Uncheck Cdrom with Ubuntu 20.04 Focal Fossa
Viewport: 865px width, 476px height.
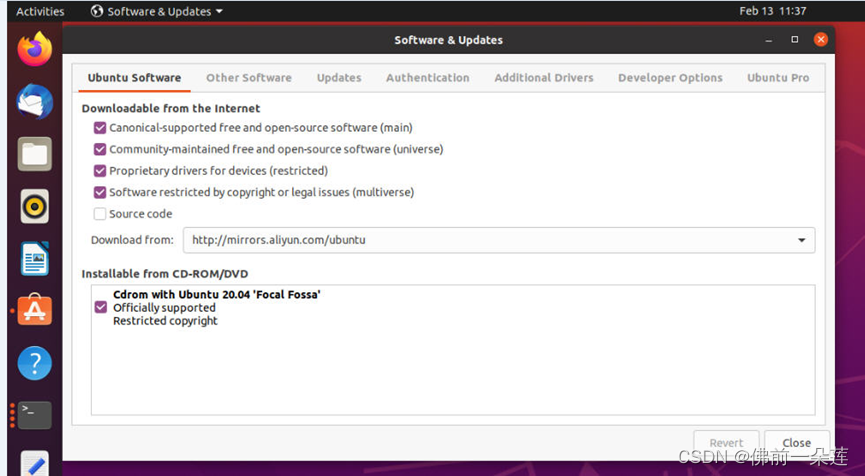click(x=100, y=307)
